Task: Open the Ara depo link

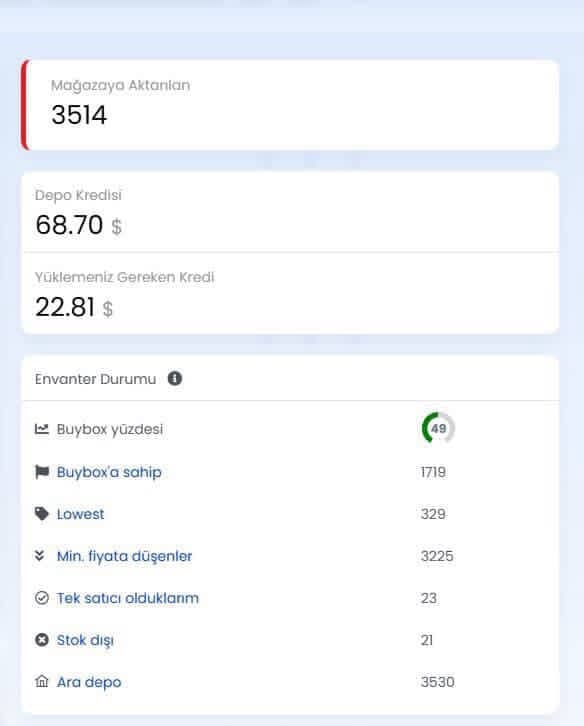Action: pos(89,682)
